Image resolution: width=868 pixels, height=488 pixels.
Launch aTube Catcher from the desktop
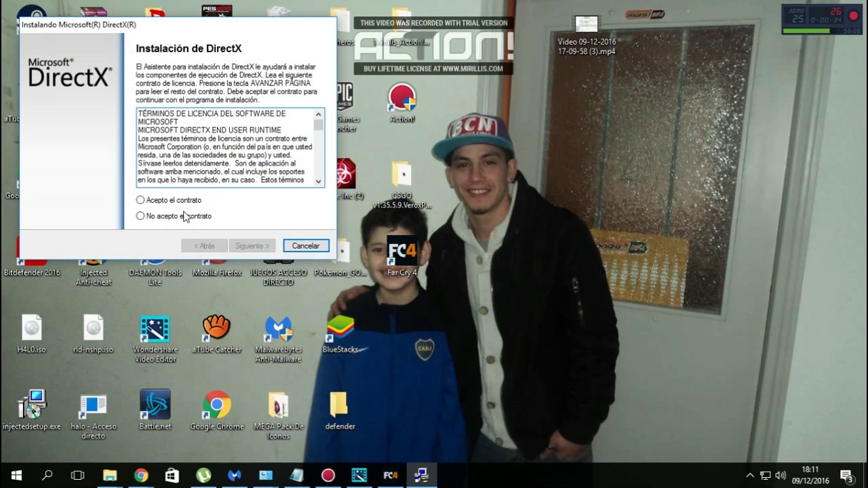pyautogui.click(x=216, y=333)
